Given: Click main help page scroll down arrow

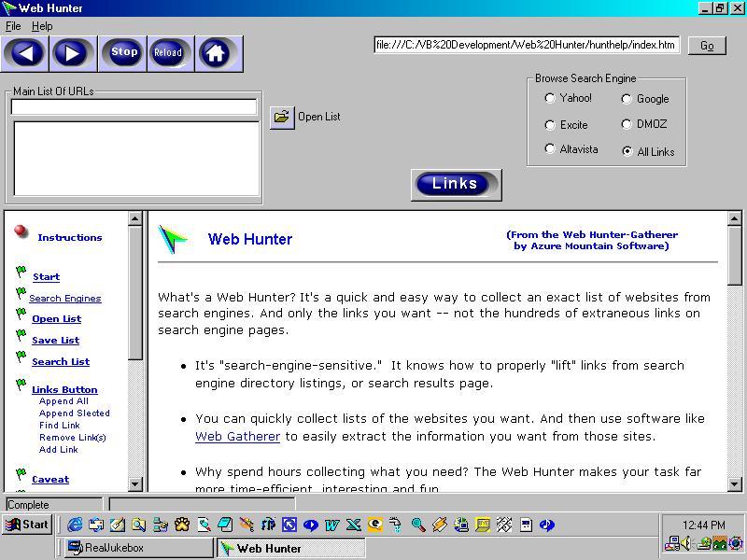Looking at the screenshot, I should pyautogui.click(x=734, y=484).
